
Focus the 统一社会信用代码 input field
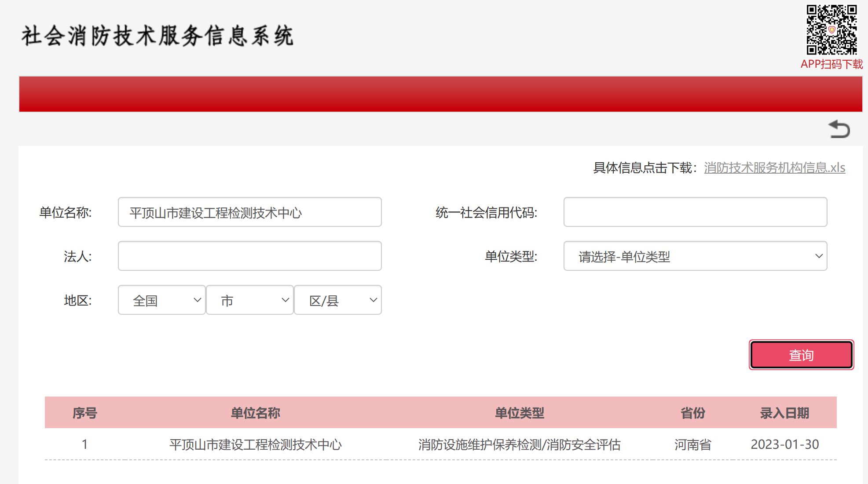[x=695, y=212]
